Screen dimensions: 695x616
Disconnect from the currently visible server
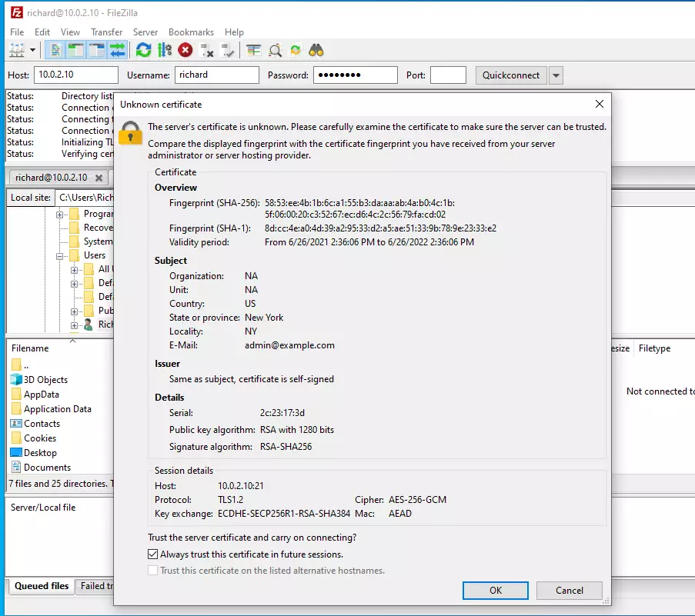point(206,51)
